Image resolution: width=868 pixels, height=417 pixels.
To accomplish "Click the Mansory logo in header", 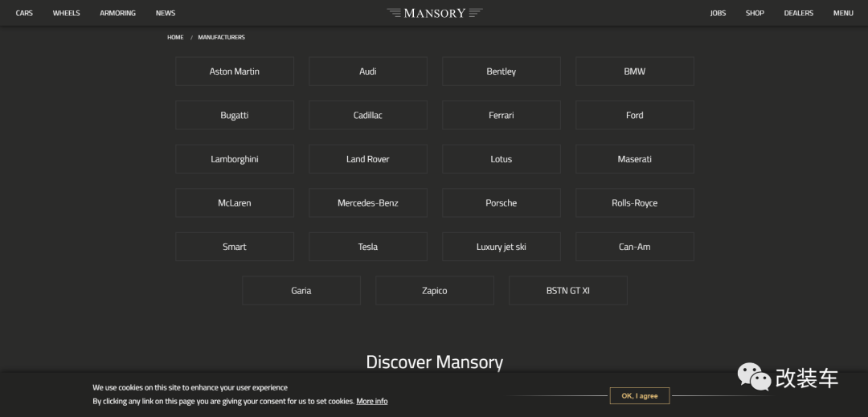I will point(435,13).
